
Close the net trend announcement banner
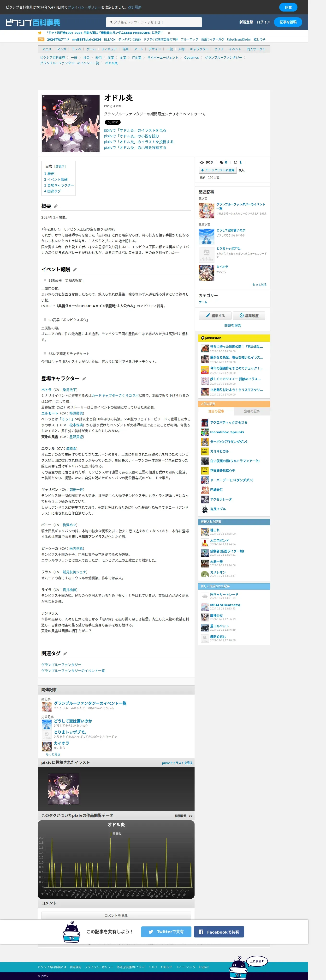click(x=169, y=33)
